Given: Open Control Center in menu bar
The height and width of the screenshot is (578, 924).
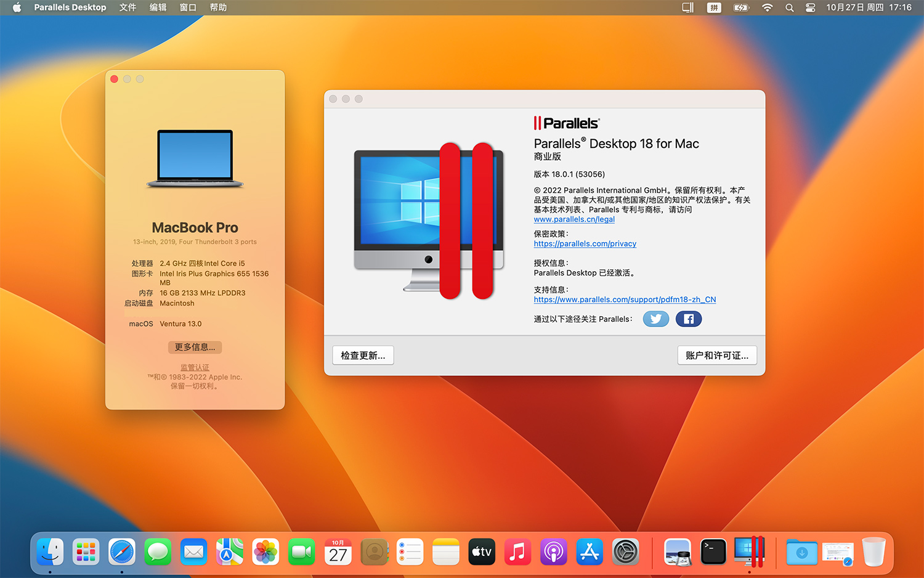Looking at the screenshot, I should coord(811,7).
